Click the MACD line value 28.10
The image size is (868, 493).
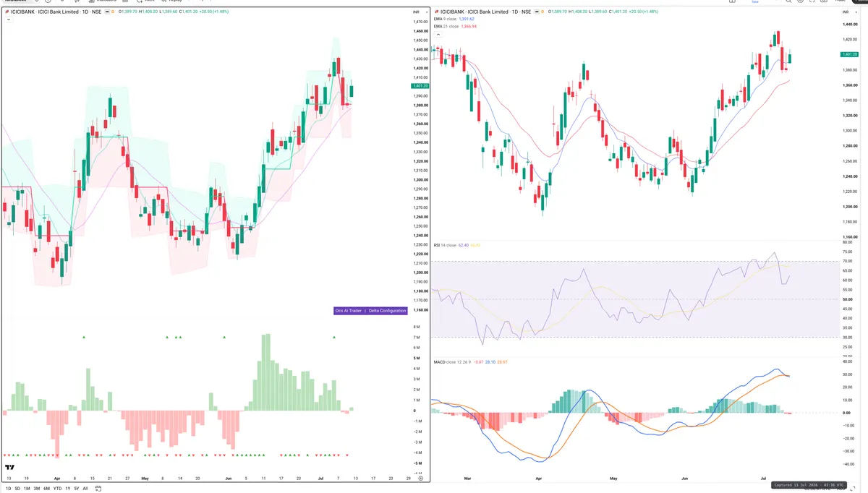(490, 362)
